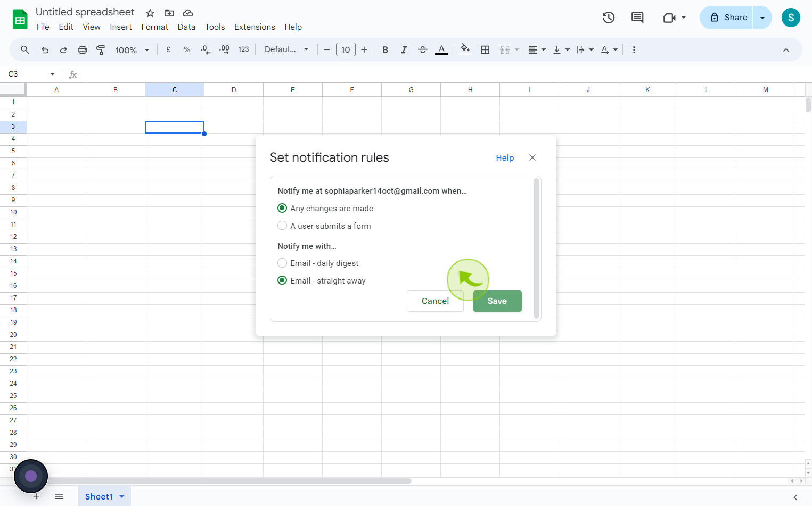The height and width of the screenshot is (507, 812).
Task: Toggle Strikethrough formatting
Action: pyautogui.click(x=422, y=49)
